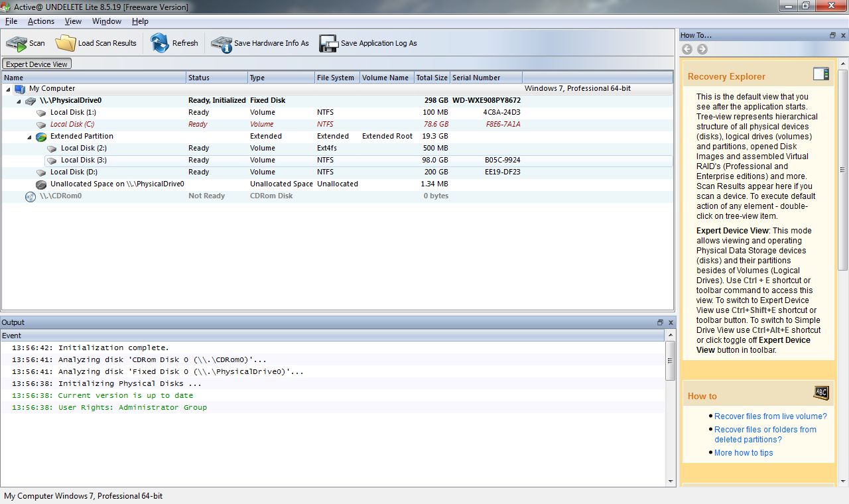Click the Scan toolbar icon
849x504 pixels.
[17, 44]
